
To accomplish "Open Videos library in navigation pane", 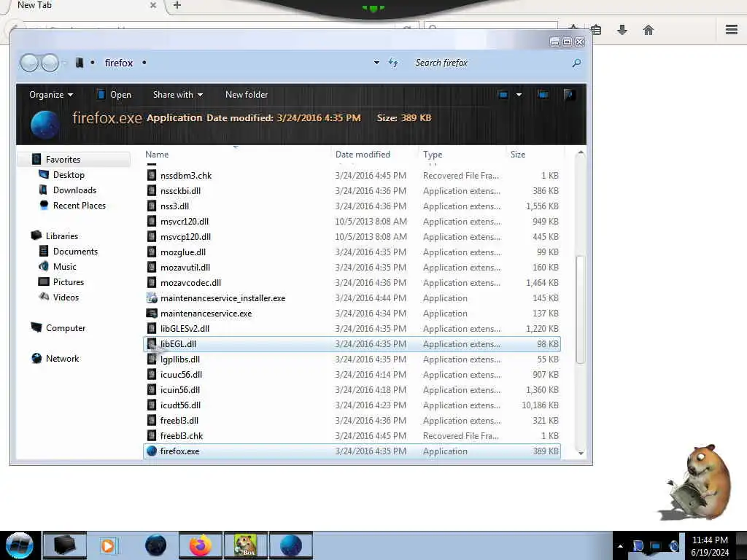I will click(66, 297).
